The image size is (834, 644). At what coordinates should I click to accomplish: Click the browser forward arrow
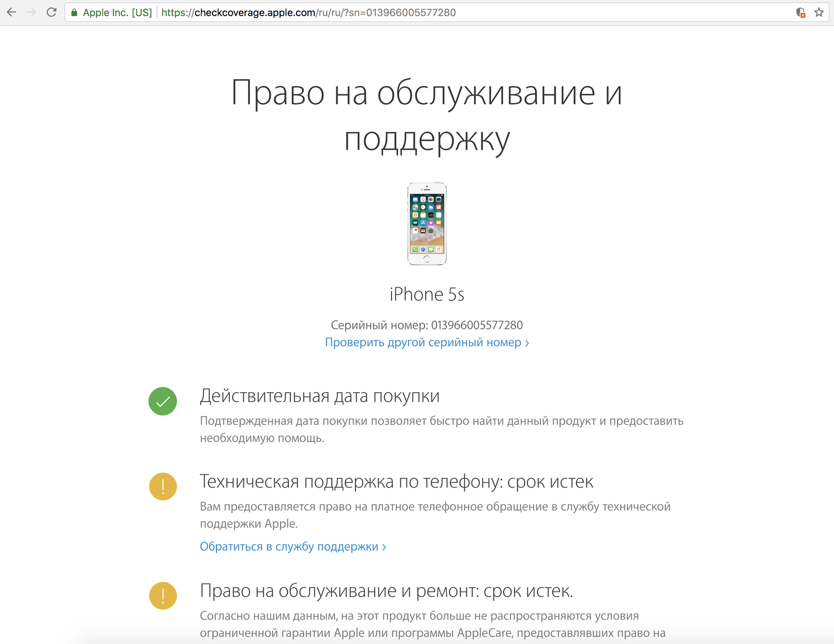31,12
